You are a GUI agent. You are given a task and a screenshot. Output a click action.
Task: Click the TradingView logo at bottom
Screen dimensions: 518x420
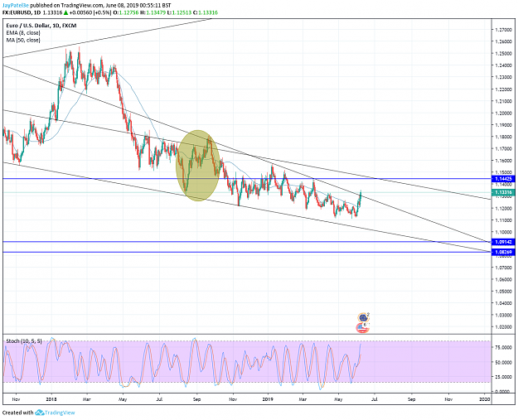[x=56, y=413]
